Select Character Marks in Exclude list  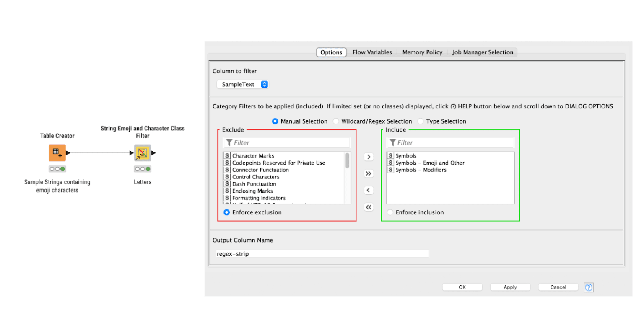pyautogui.click(x=253, y=156)
